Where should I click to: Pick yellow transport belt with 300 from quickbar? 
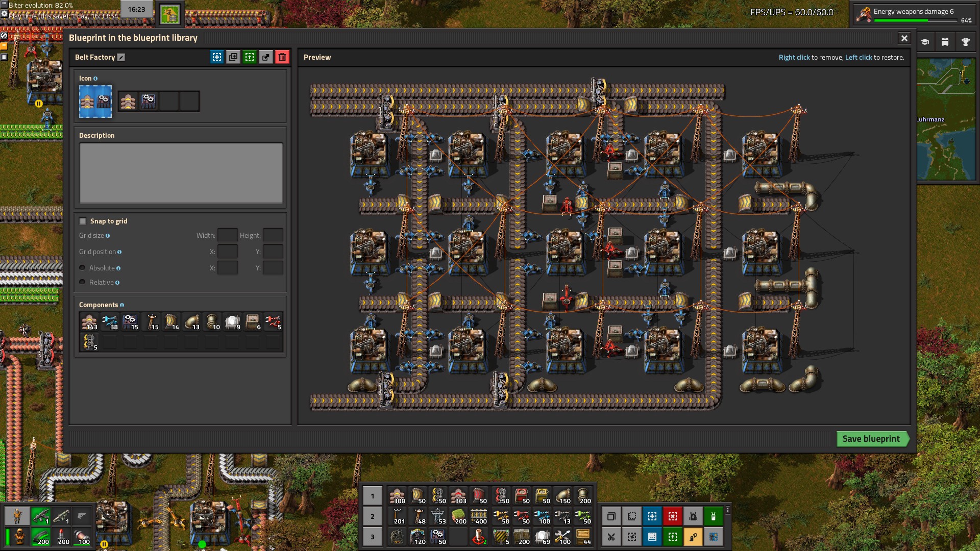[x=397, y=496]
